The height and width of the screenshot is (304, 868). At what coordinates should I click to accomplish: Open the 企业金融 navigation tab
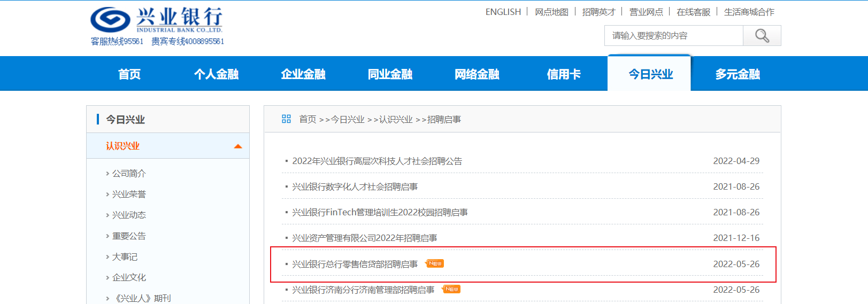tap(303, 74)
